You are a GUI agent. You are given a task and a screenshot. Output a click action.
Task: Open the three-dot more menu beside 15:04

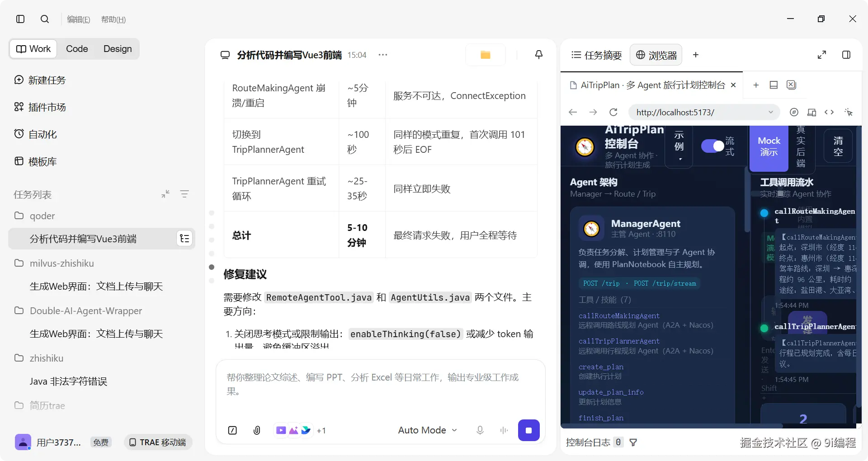coord(383,55)
